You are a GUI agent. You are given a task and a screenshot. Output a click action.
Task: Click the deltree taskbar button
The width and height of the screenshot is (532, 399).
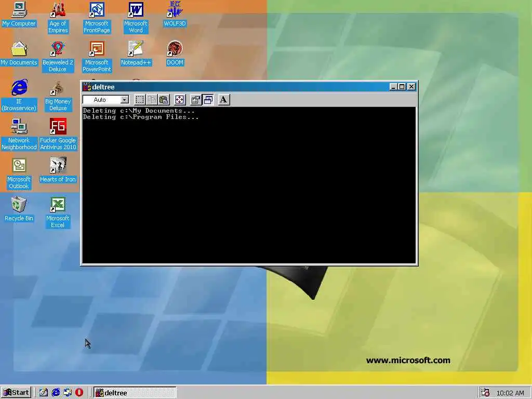135,393
